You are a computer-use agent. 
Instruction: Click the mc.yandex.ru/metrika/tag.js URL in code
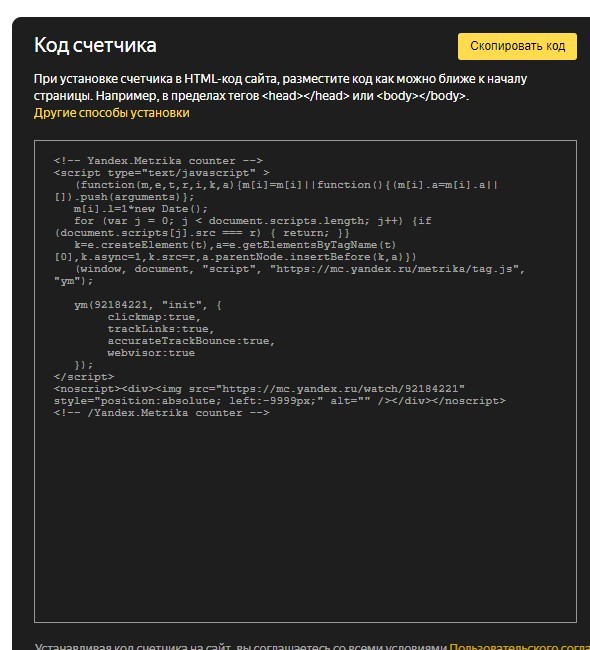[x=397, y=269]
